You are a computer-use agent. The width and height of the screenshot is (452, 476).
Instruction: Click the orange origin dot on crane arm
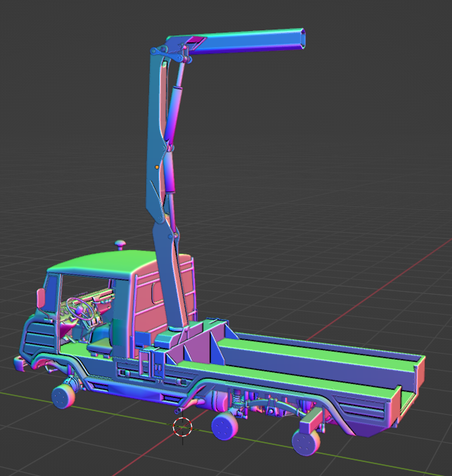pyautogui.click(x=157, y=167)
